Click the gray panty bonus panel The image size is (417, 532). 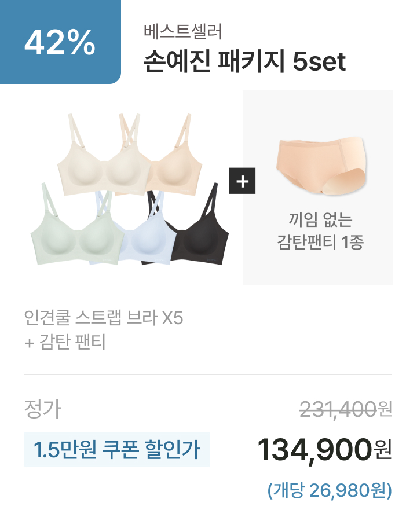(x=317, y=188)
